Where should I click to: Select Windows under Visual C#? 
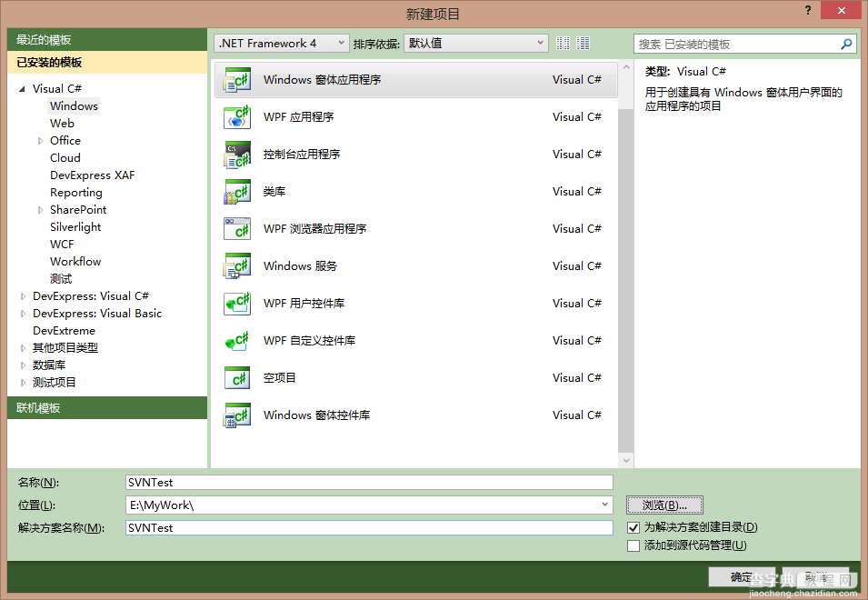point(74,106)
